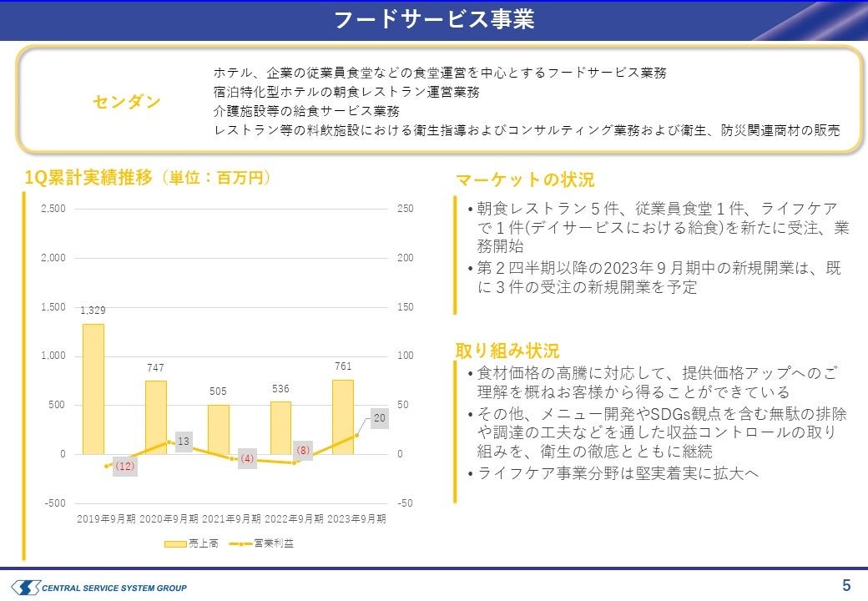This screenshot has height=601, width=868.
Task: Click the bullet starting 朝食レストラン５件
Action: 658,227
